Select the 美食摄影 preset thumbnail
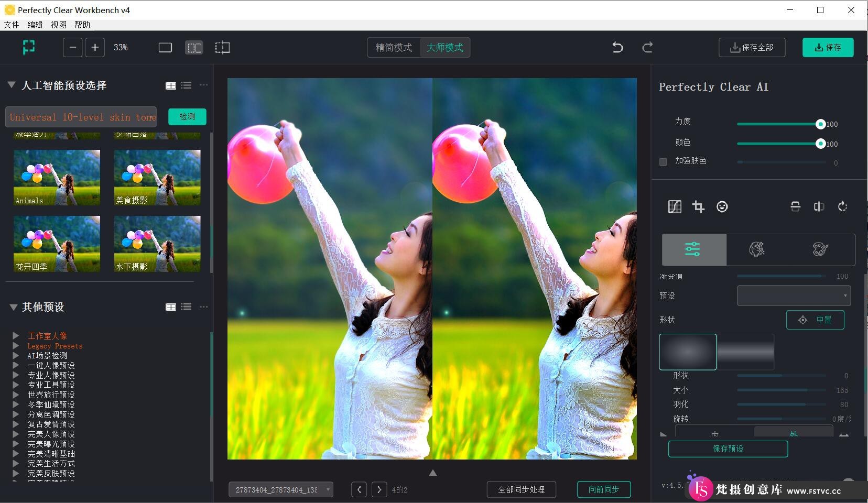 (157, 177)
